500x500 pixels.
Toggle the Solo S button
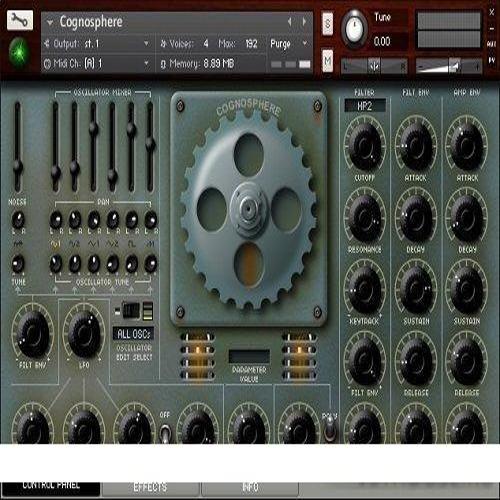coord(328,24)
